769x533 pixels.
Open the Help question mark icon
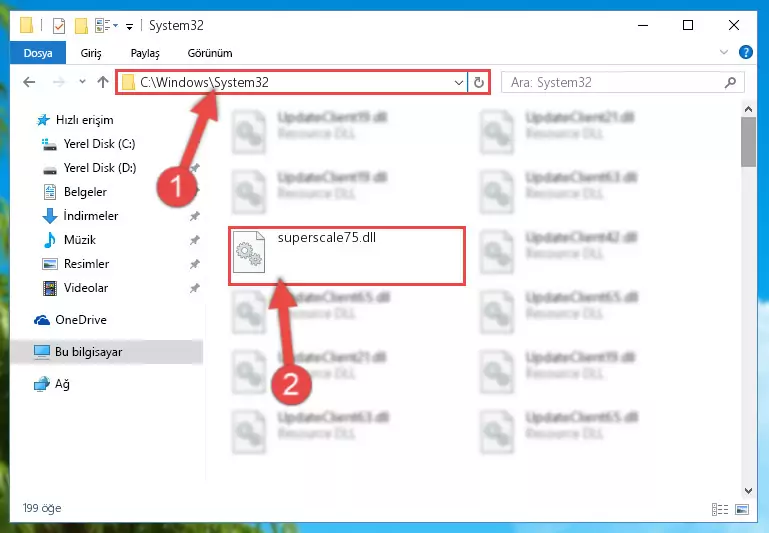click(745, 52)
